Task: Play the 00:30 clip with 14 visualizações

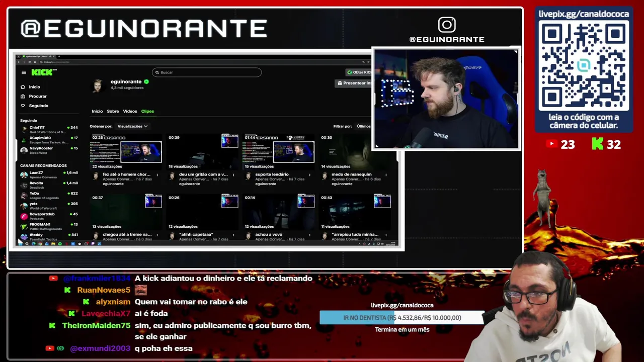Action: [x=355, y=151]
